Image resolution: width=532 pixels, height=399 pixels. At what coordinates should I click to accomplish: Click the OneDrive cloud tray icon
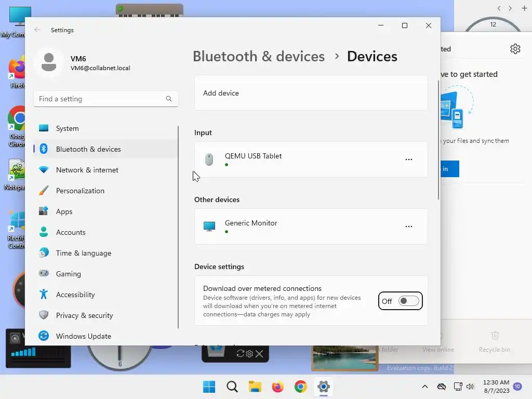[442, 387]
